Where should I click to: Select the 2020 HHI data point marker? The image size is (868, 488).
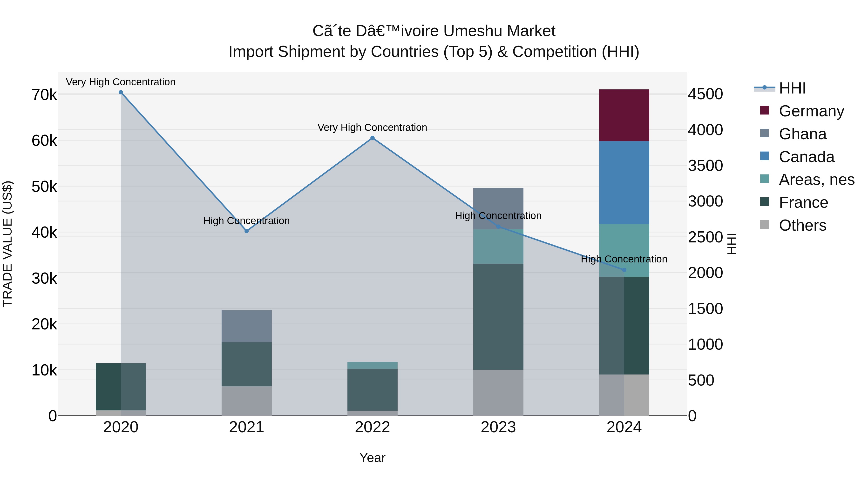click(121, 92)
